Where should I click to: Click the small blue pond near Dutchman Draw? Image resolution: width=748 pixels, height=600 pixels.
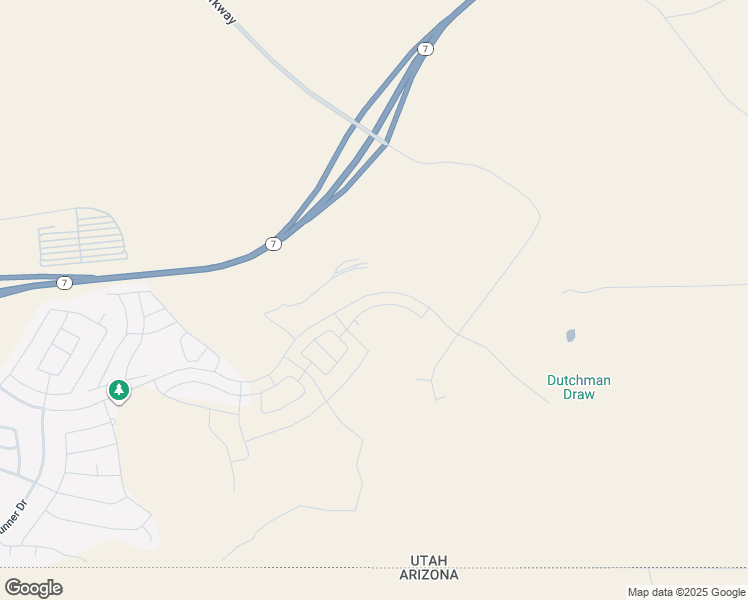571,335
